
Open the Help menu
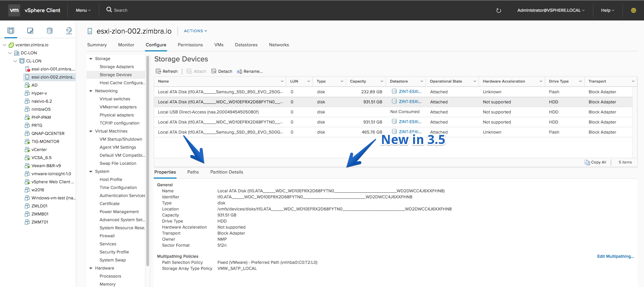click(607, 10)
